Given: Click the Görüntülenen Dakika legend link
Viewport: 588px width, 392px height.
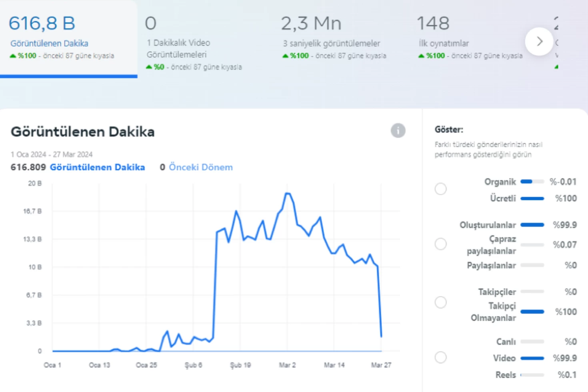Looking at the screenshot, I should coord(97,167).
